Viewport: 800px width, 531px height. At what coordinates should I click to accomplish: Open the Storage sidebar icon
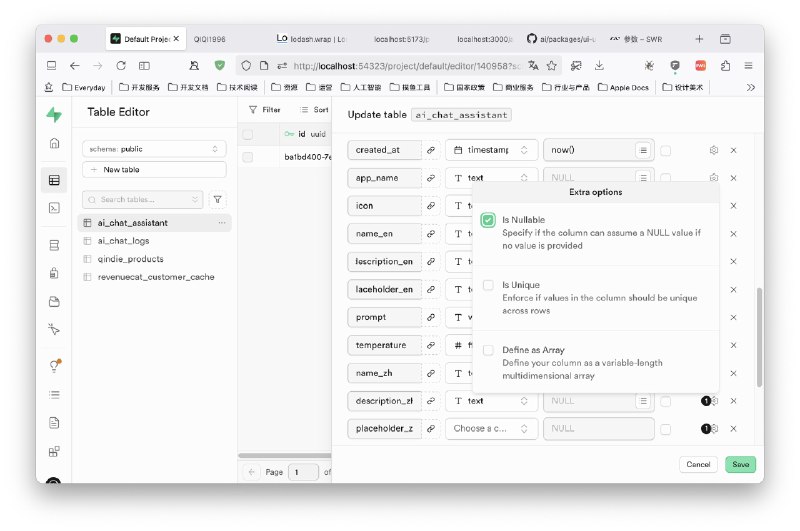tap(54, 301)
